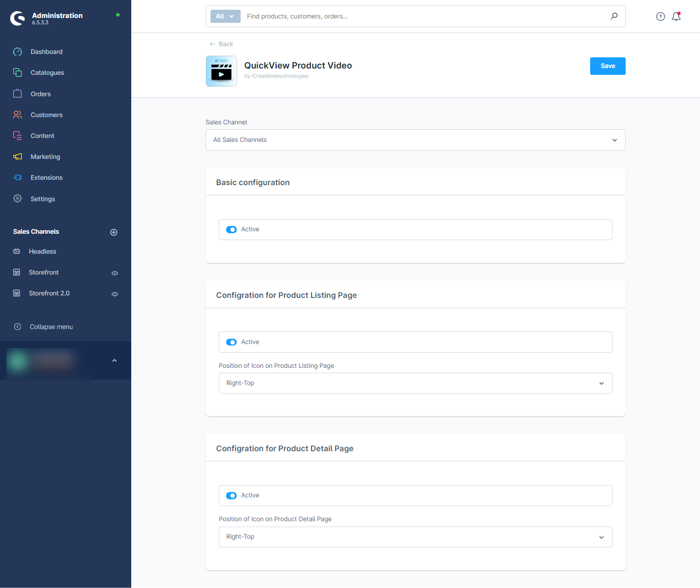700x588 pixels.
Task: Click the Configration for Product Listing Page heading
Action: pyautogui.click(x=286, y=295)
